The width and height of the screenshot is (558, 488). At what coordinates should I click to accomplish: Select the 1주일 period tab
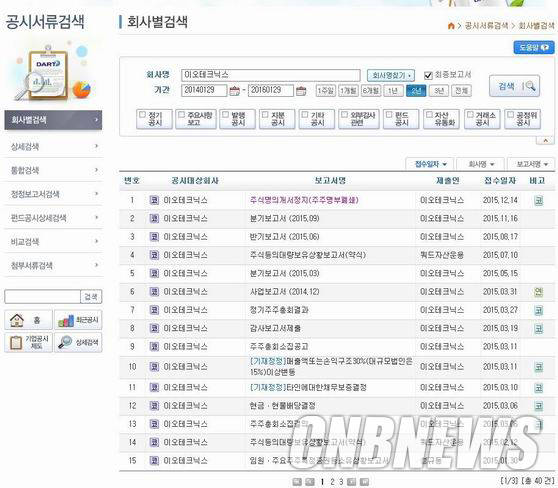point(326,91)
